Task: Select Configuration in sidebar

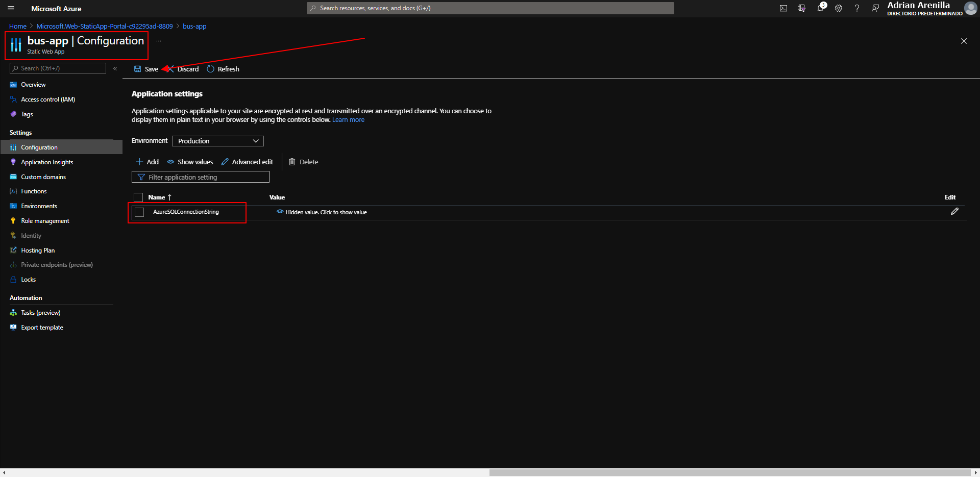Action: (61, 147)
